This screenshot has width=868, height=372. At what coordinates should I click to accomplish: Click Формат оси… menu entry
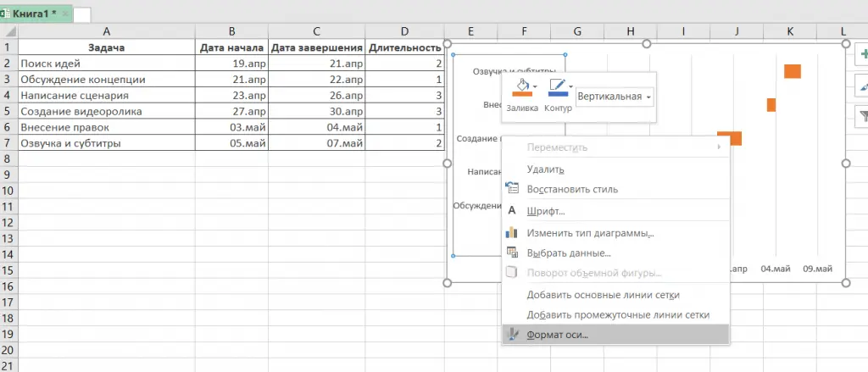click(557, 335)
